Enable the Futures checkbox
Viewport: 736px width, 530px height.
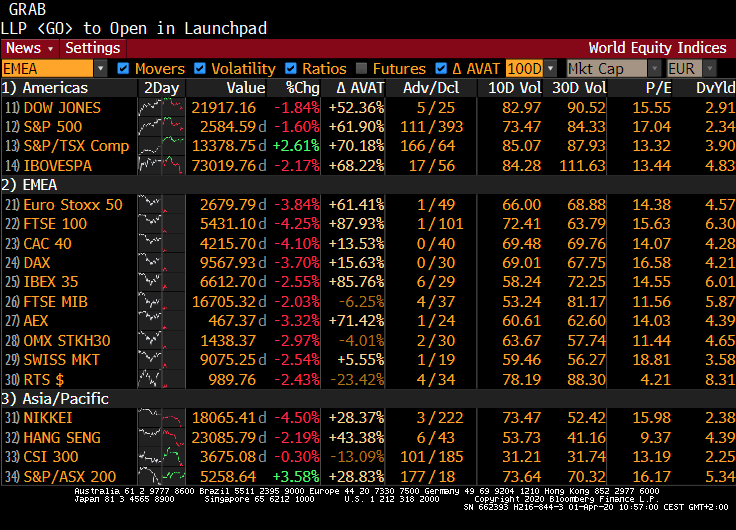361,69
